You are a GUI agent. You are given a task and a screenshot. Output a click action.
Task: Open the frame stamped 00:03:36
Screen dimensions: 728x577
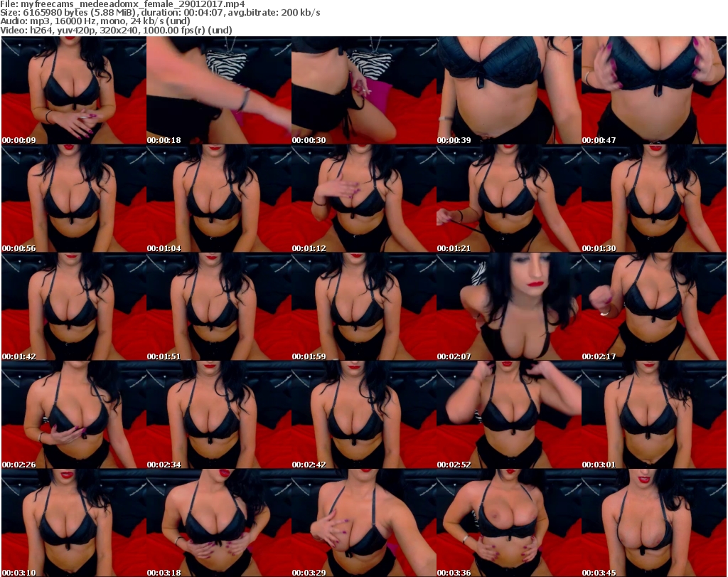[x=509, y=523]
